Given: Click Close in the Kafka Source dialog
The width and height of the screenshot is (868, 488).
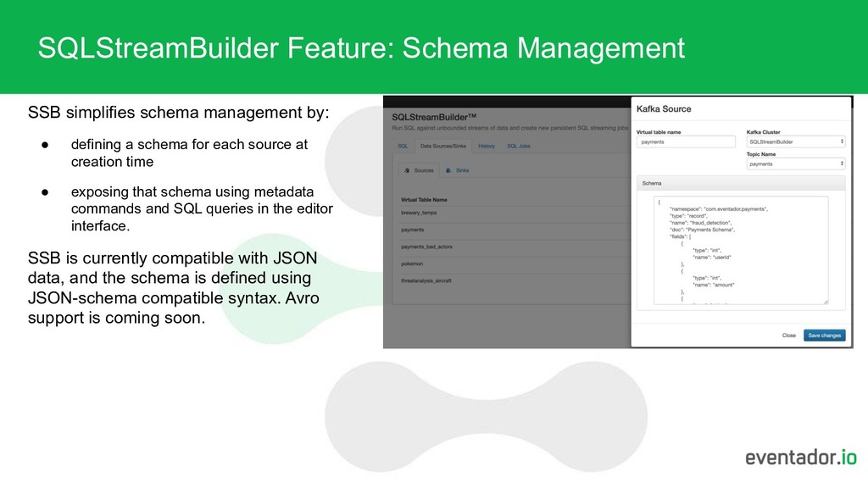Looking at the screenshot, I should 789,335.
